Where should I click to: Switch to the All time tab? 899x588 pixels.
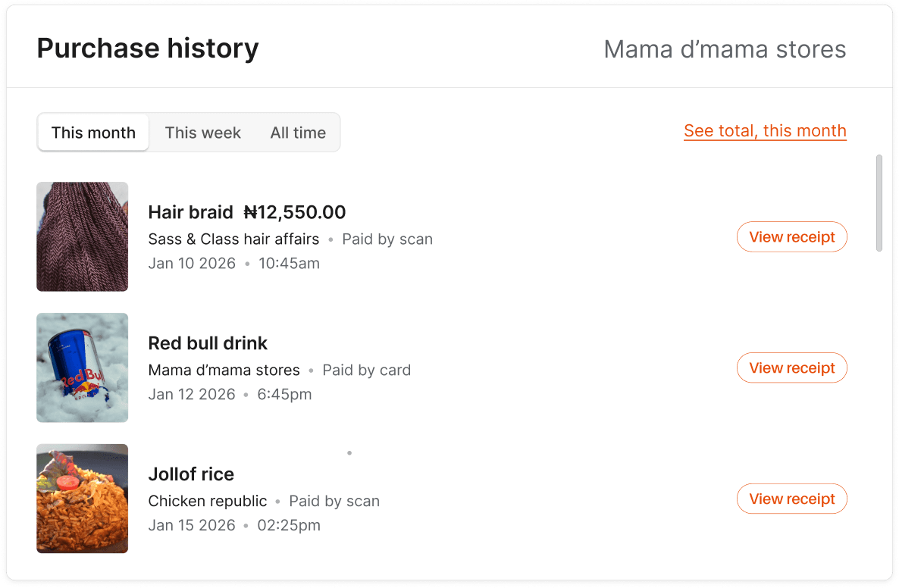pos(298,133)
